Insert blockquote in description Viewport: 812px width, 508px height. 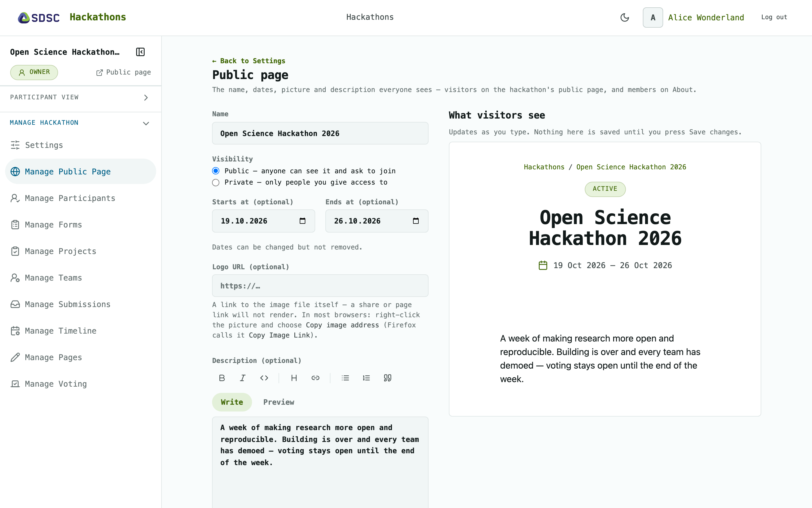[388, 378]
